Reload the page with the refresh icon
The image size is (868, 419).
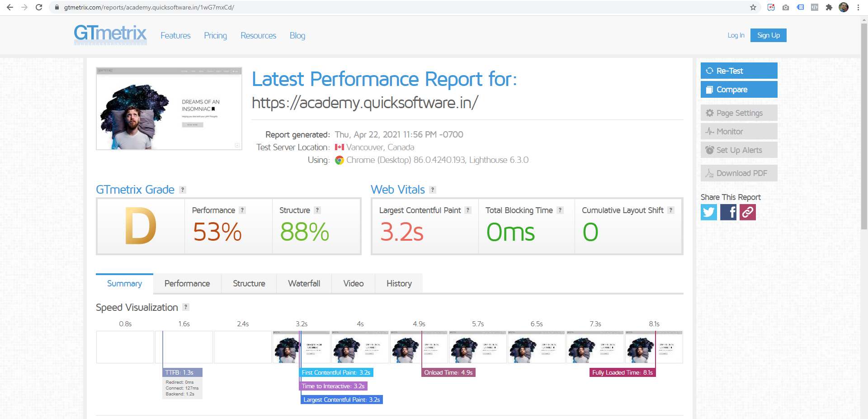39,7
